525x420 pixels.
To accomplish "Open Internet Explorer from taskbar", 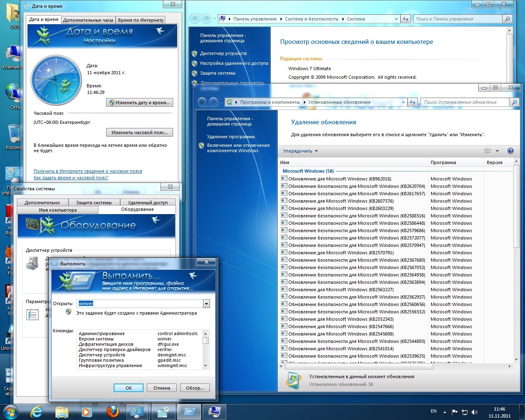I will click(37, 411).
